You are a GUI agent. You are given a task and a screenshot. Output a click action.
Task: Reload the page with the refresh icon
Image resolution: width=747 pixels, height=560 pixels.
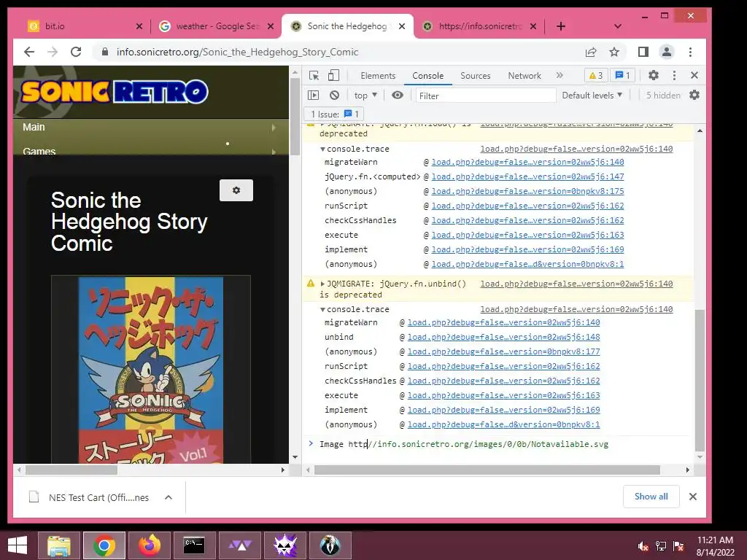[x=76, y=52]
